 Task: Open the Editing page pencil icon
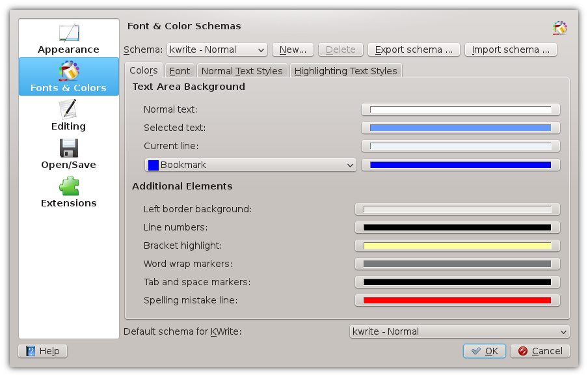click(68, 109)
